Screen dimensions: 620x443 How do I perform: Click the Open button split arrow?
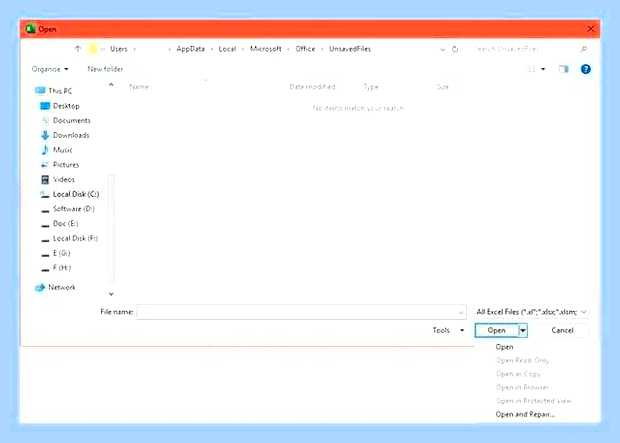523,330
